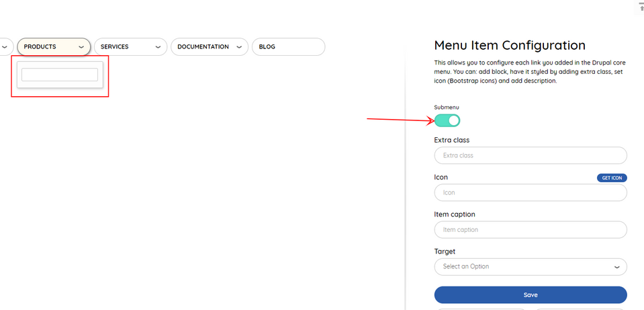Click the empty PRODUCTS submenu block

(x=60, y=75)
